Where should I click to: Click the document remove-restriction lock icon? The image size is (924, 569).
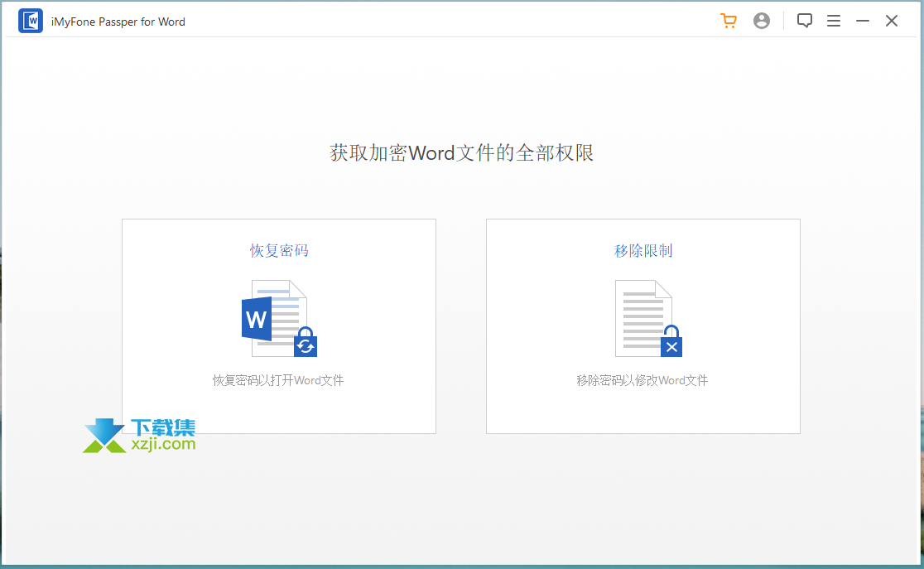[648, 318]
